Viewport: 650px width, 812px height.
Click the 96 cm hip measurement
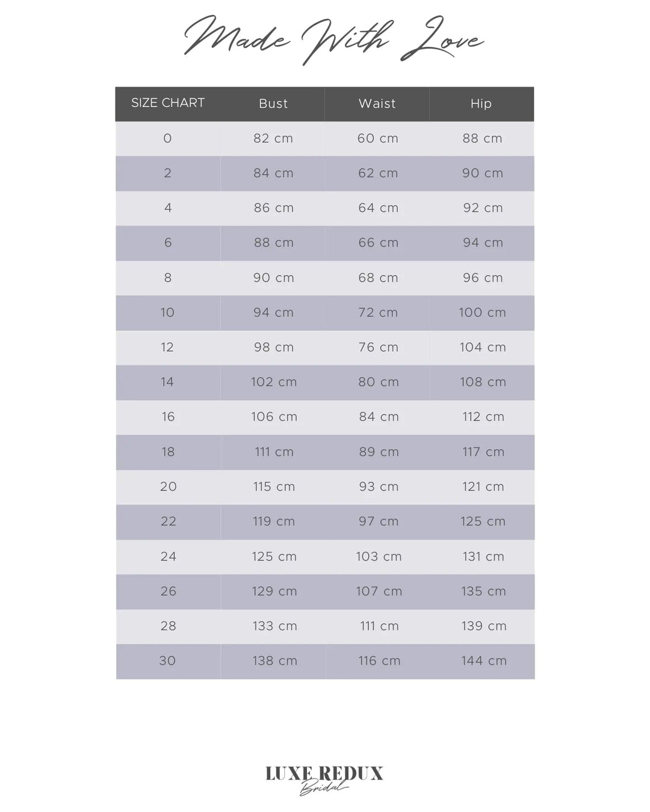483,278
